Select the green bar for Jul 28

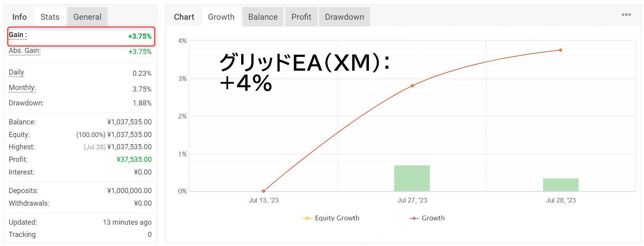click(561, 185)
